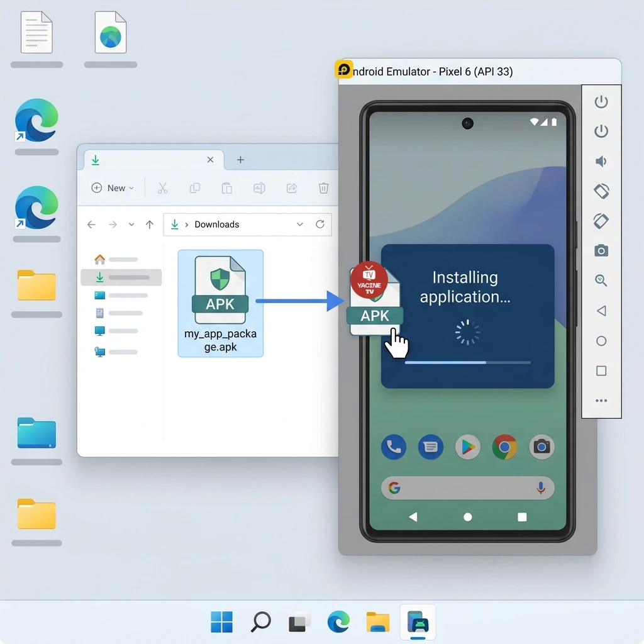Click the Delete trash icon in Explorer
Image resolution: width=644 pixels, height=644 pixels.
tap(323, 188)
